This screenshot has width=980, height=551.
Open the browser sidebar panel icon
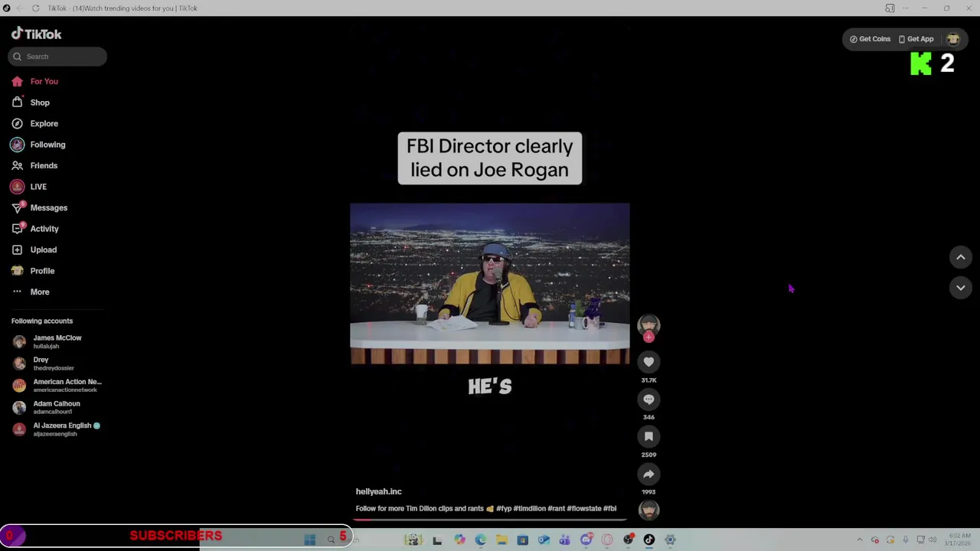(x=890, y=8)
